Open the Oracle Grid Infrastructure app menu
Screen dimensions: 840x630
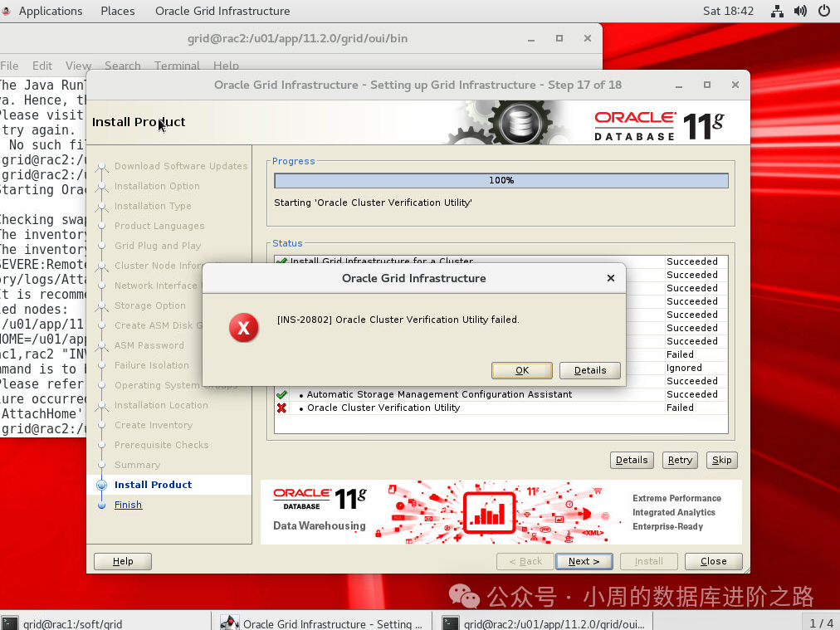(x=222, y=11)
